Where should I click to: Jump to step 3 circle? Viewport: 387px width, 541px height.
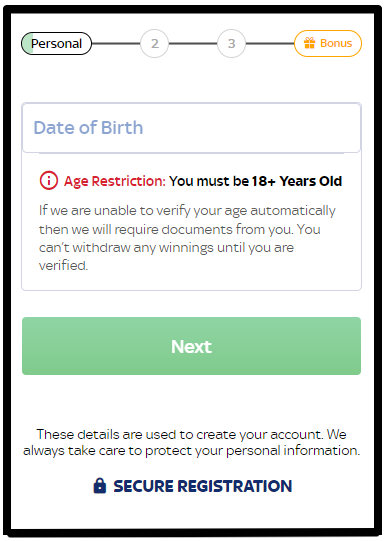tap(231, 43)
